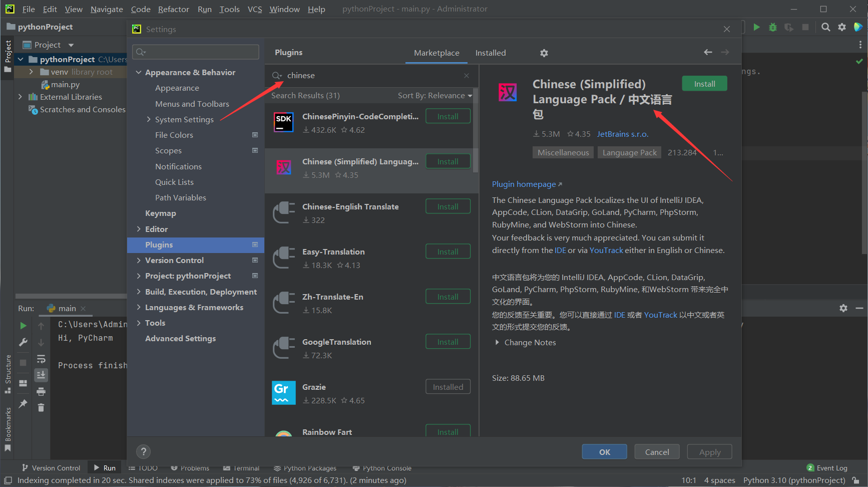
Task: Open Sort By Relevance dropdown
Action: point(435,96)
